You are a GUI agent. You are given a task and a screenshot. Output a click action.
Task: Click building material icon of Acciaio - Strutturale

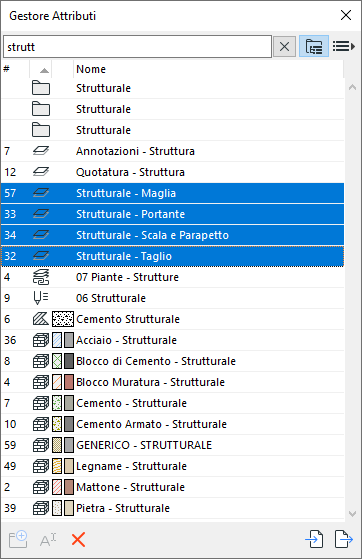pos(41,340)
